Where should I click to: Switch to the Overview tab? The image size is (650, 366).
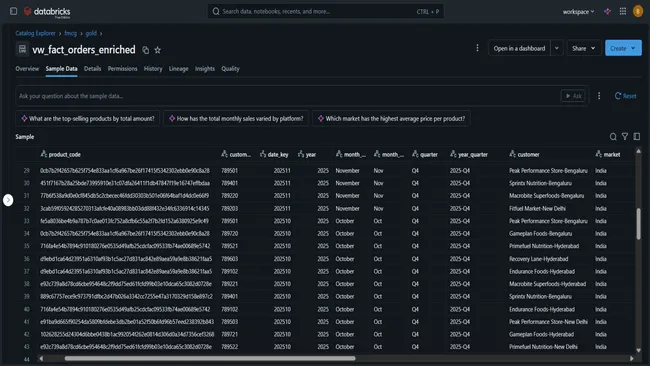pyautogui.click(x=27, y=69)
